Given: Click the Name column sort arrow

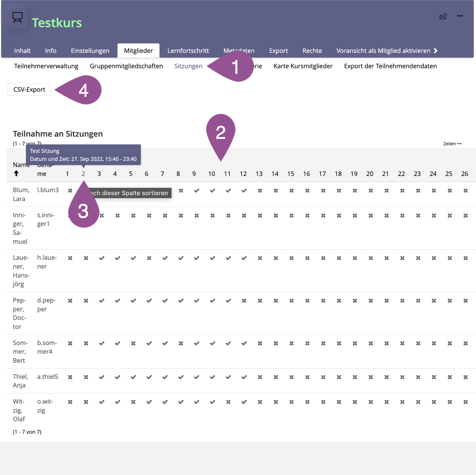Looking at the screenshot, I should click(16, 174).
